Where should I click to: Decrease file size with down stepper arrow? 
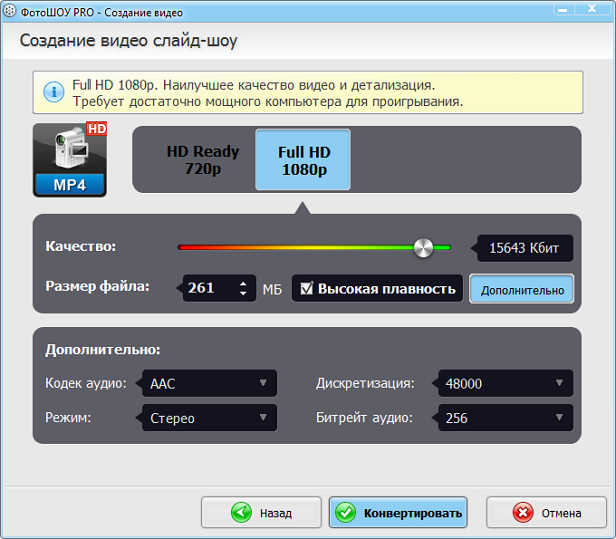[x=243, y=293]
